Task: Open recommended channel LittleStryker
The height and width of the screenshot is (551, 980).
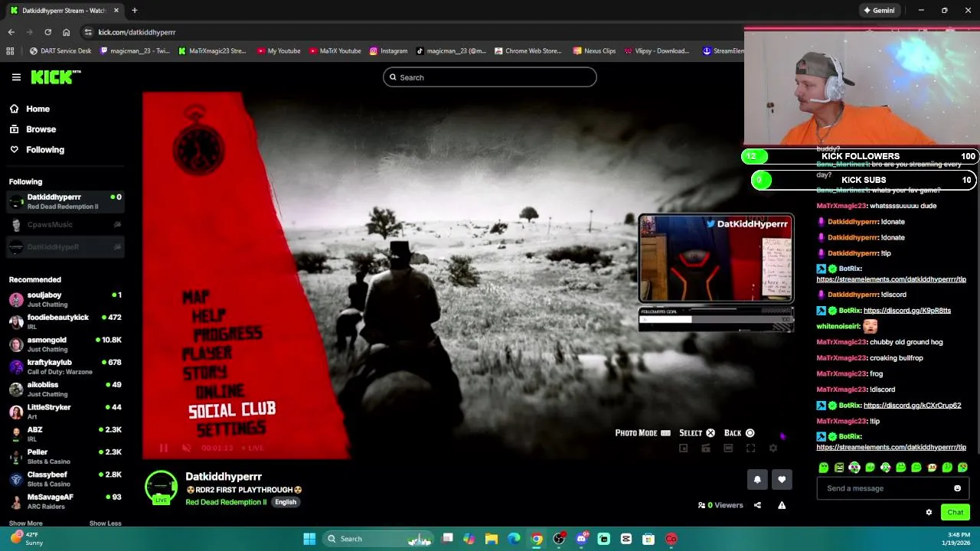Action: point(65,412)
